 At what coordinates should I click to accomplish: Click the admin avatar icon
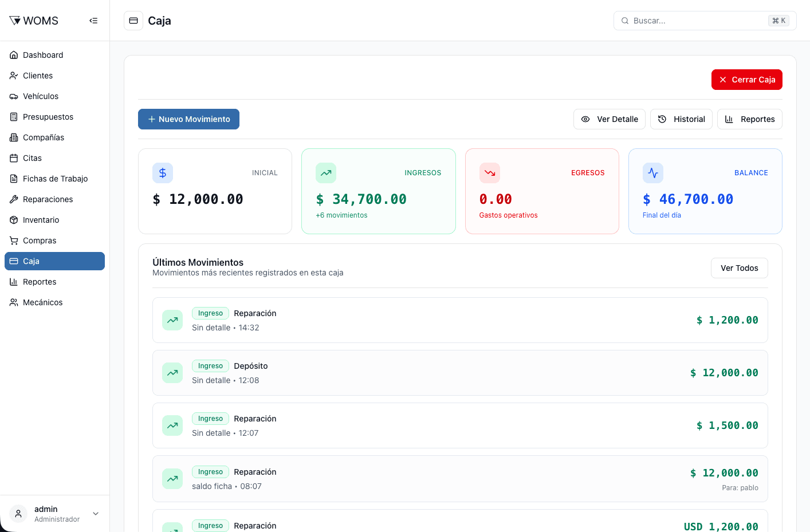tap(18, 514)
